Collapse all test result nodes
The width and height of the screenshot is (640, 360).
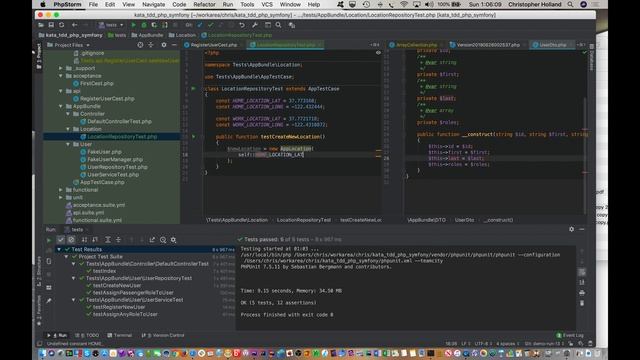(x=118, y=240)
